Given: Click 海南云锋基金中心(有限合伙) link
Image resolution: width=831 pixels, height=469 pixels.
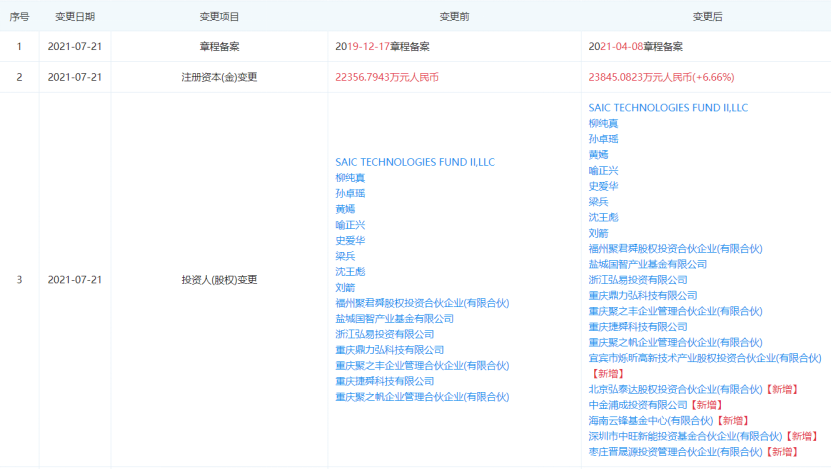Looking at the screenshot, I should point(651,421).
